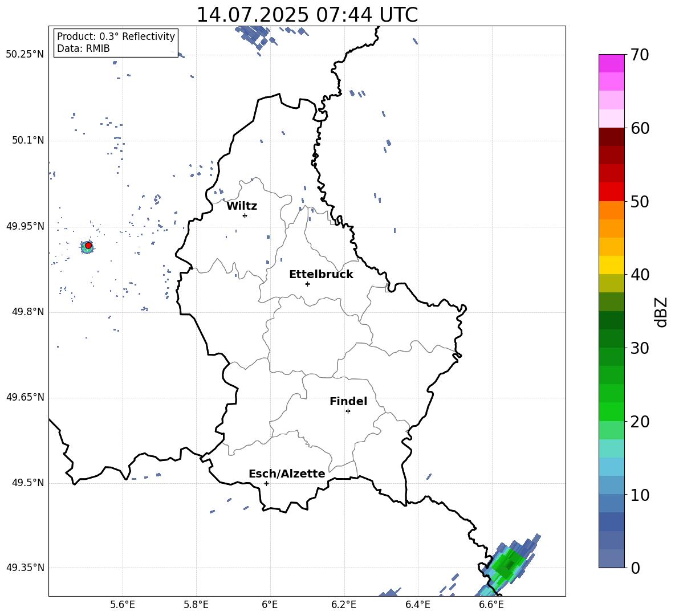
Task: Click the Esch/Alzette city label
Action: coord(287,474)
